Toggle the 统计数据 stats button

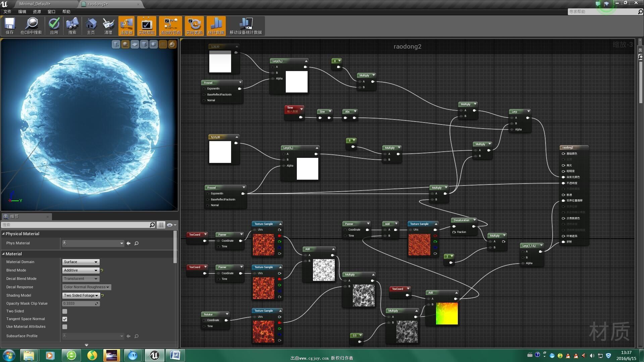click(216, 26)
